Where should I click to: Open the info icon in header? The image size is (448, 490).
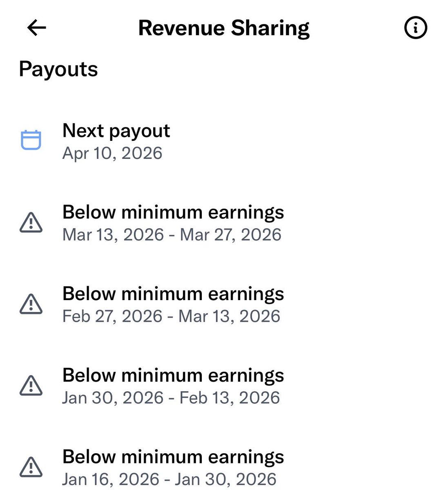(416, 28)
